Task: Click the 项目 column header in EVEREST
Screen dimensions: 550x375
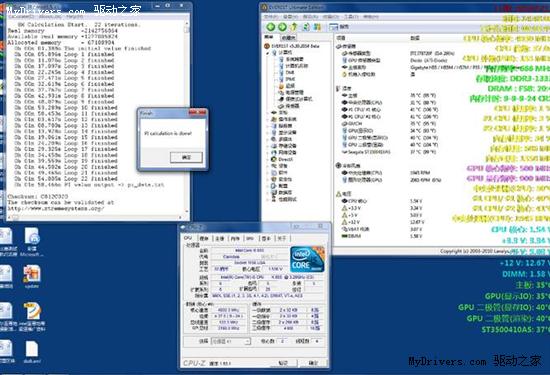Action: point(341,38)
